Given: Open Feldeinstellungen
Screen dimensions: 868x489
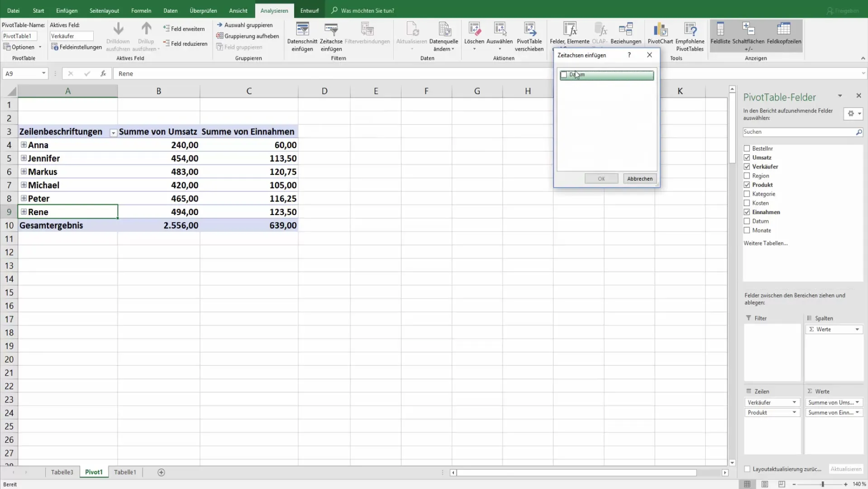Looking at the screenshot, I should [x=76, y=47].
